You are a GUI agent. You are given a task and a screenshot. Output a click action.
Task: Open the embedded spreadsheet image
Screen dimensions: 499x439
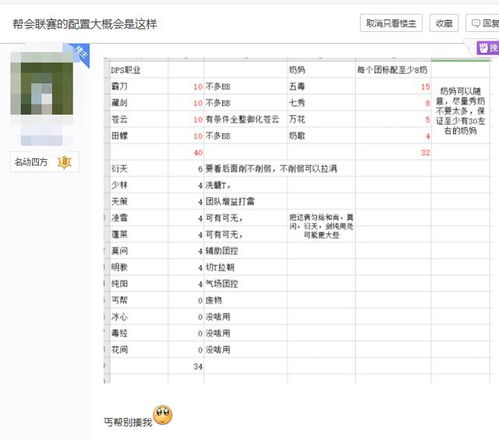tap(297, 220)
